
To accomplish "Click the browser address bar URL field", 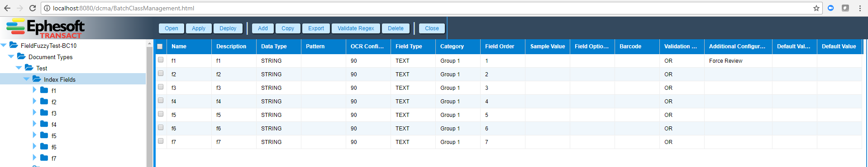I will pyautogui.click(x=430, y=8).
